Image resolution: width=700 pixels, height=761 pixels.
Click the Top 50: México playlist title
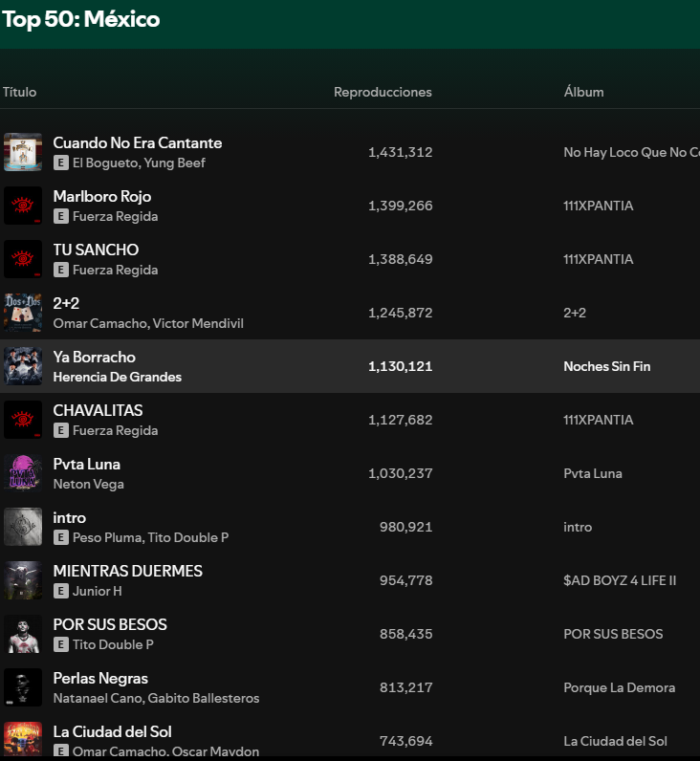(81, 19)
